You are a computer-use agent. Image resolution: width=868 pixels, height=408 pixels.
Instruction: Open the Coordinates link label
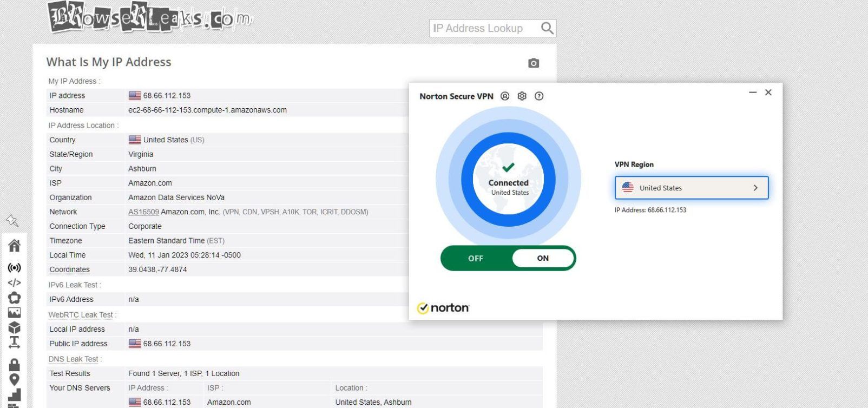click(69, 269)
